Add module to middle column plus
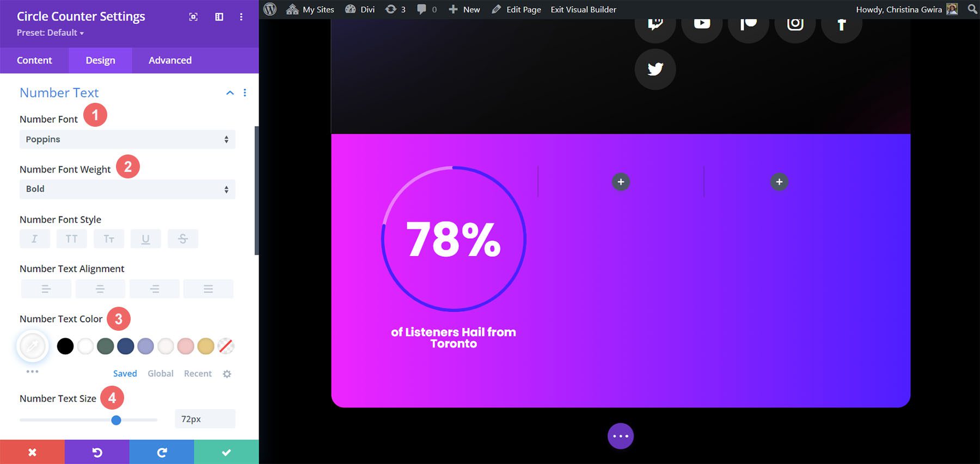The height and width of the screenshot is (464, 980). pos(621,182)
